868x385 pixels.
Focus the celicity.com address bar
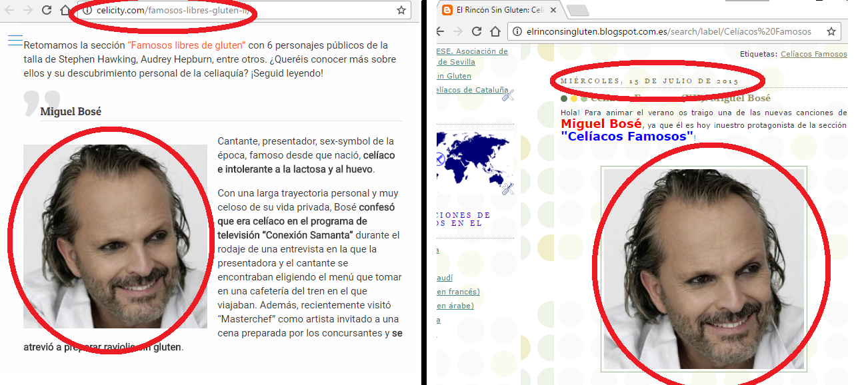point(243,11)
